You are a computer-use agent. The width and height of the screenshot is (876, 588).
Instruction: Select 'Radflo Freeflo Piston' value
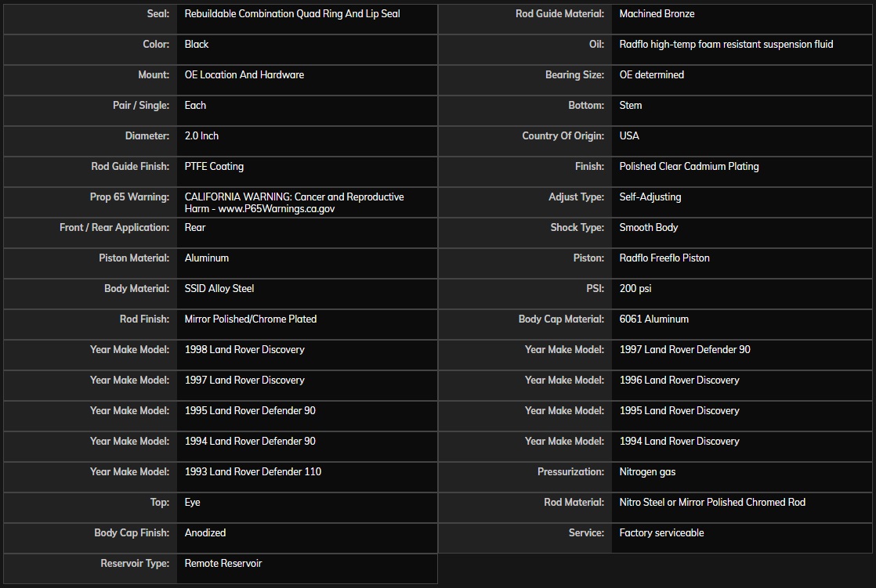tap(664, 258)
